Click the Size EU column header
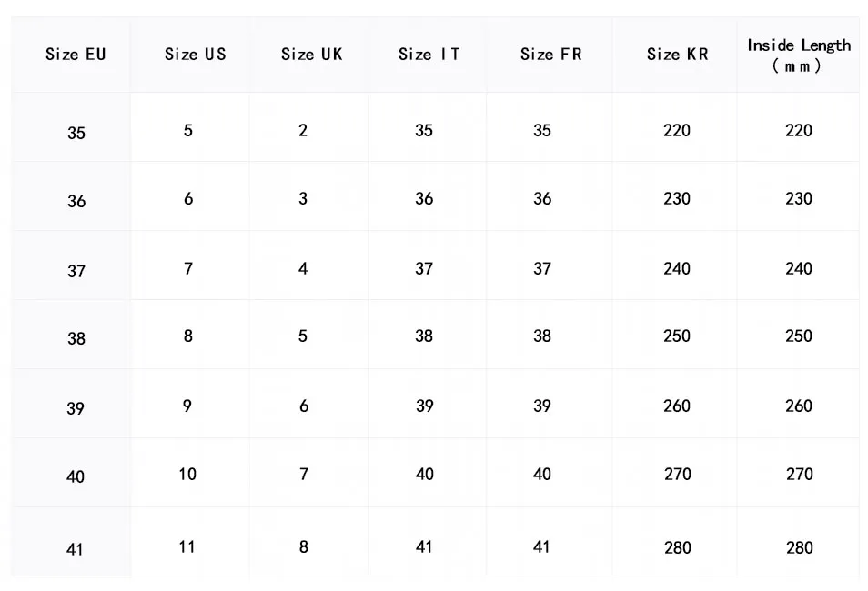This screenshot has height=591, width=868. [76, 55]
